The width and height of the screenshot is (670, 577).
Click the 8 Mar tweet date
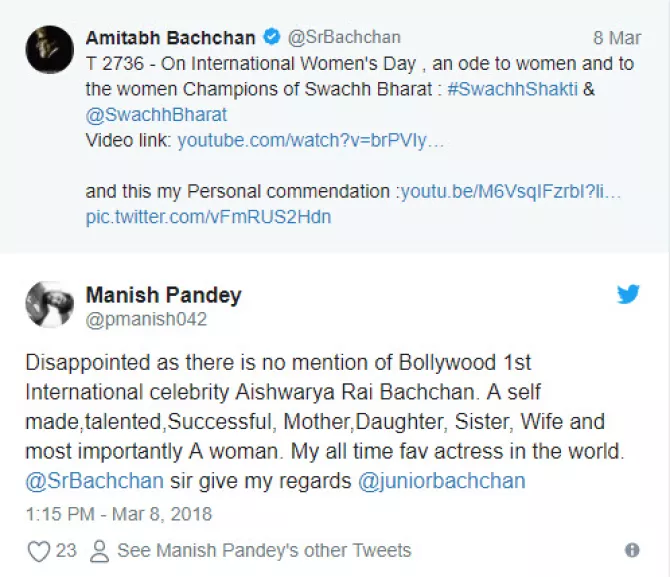[x=617, y=38]
